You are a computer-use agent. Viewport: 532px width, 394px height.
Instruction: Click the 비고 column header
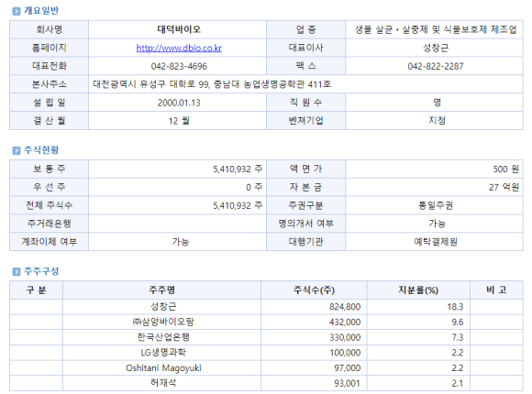(x=496, y=290)
